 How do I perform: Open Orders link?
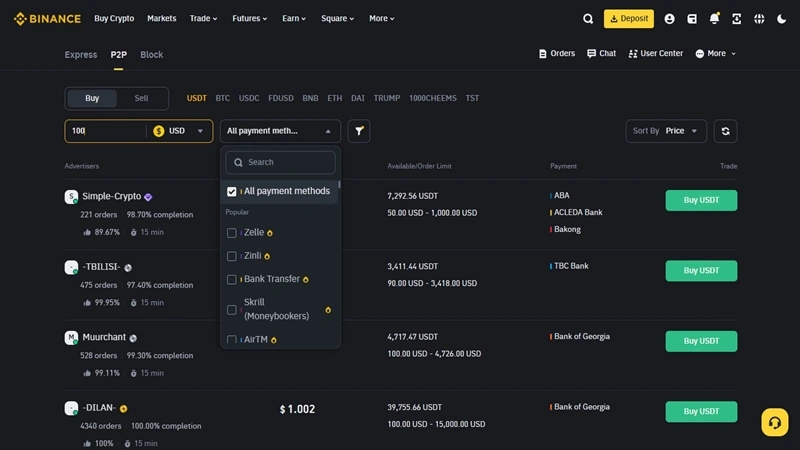click(x=557, y=54)
